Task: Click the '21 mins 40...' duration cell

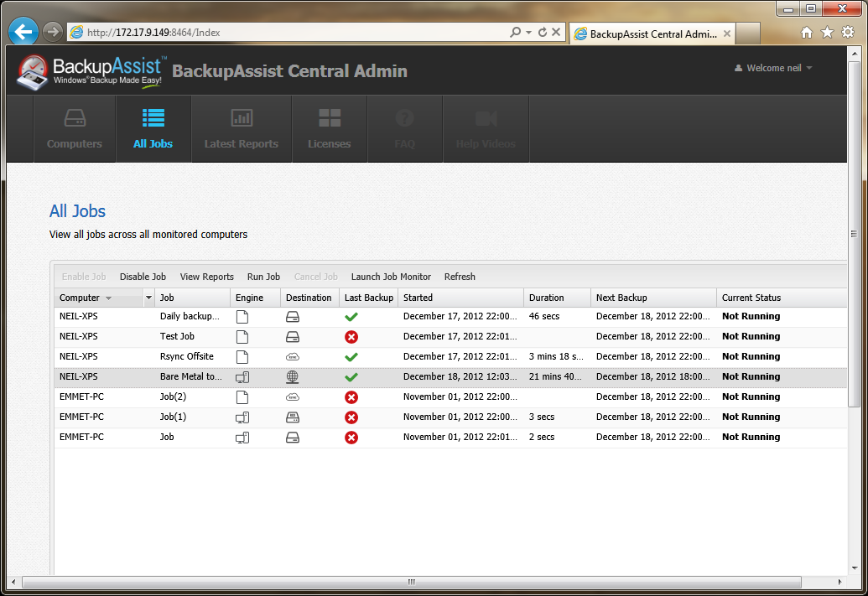Action: click(557, 377)
